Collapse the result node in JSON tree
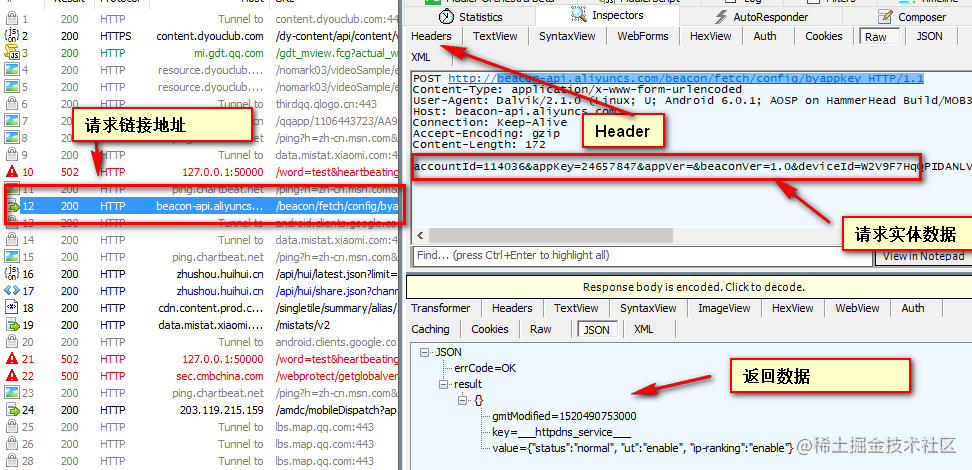The height and width of the screenshot is (470, 972). pyautogui.click(x=443, y=384)
